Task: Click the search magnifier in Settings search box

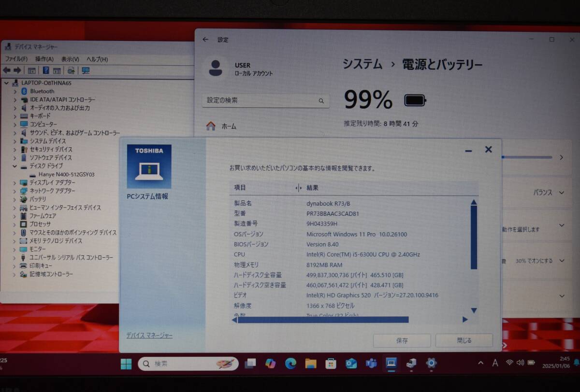Action: coord(321,101)
